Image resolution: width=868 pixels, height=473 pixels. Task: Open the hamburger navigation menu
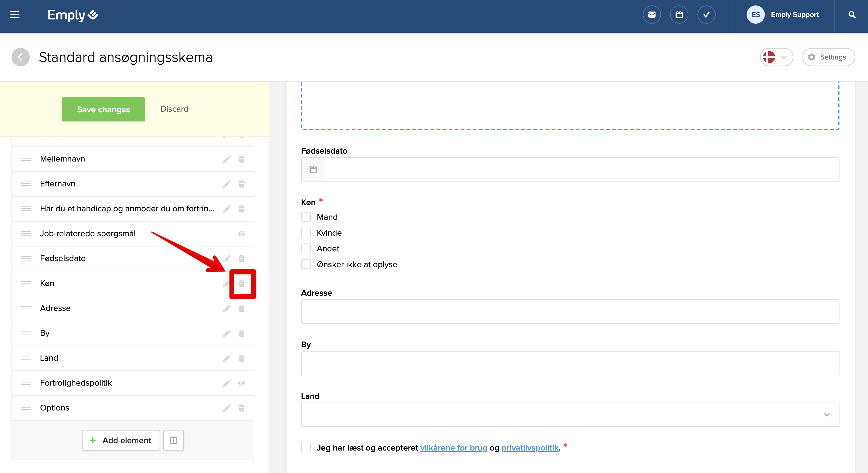[x=15, y=15]
